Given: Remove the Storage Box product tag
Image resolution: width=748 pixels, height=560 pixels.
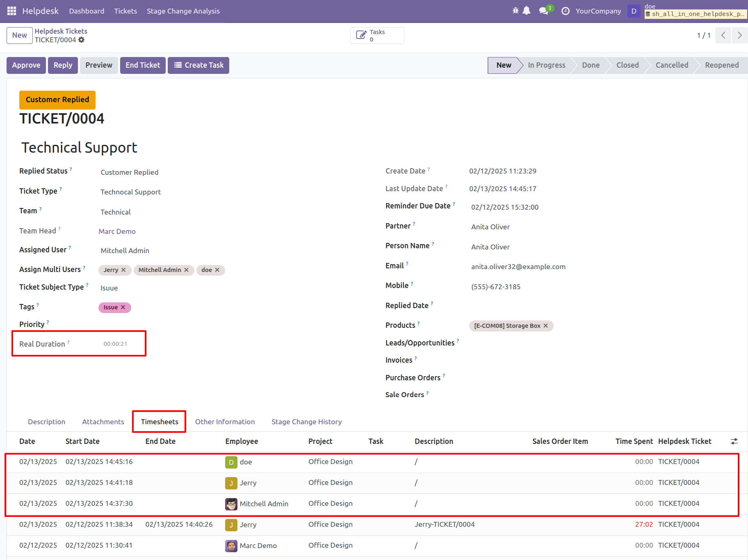Looking at the screenshot, I should [x=546, y=326].
